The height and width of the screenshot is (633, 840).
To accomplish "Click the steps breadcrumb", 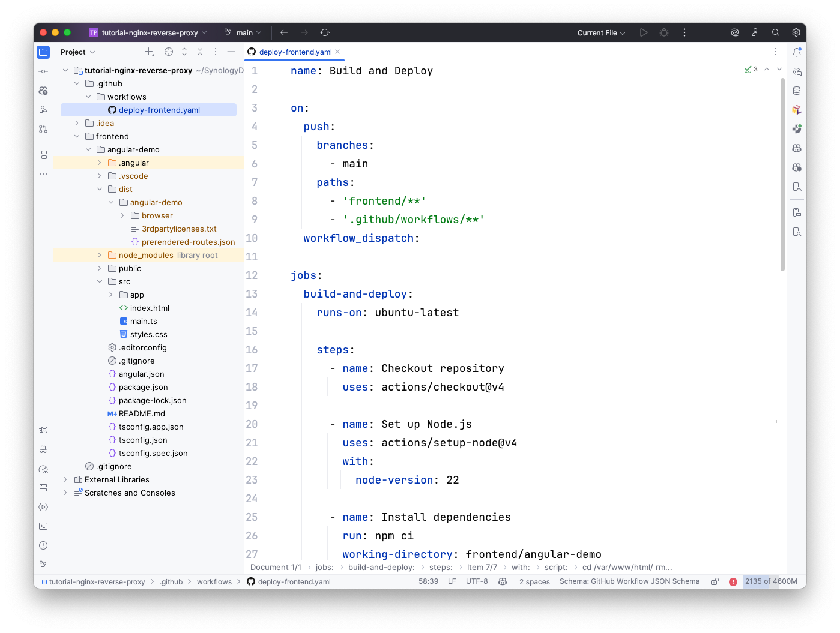I will click(441, 568).
